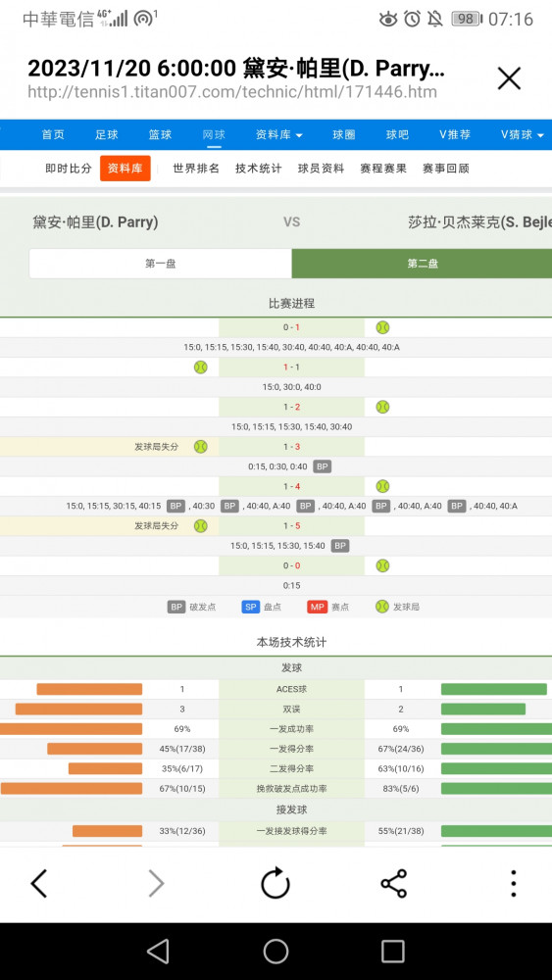Click tennis ball icon beside 0 - 1 score
Screen dimensions: 552x980
pyautogui.click(x=382, y=327)
